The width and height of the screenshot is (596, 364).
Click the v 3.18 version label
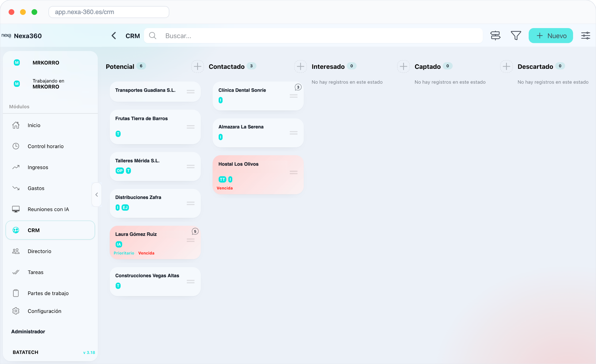89,353
